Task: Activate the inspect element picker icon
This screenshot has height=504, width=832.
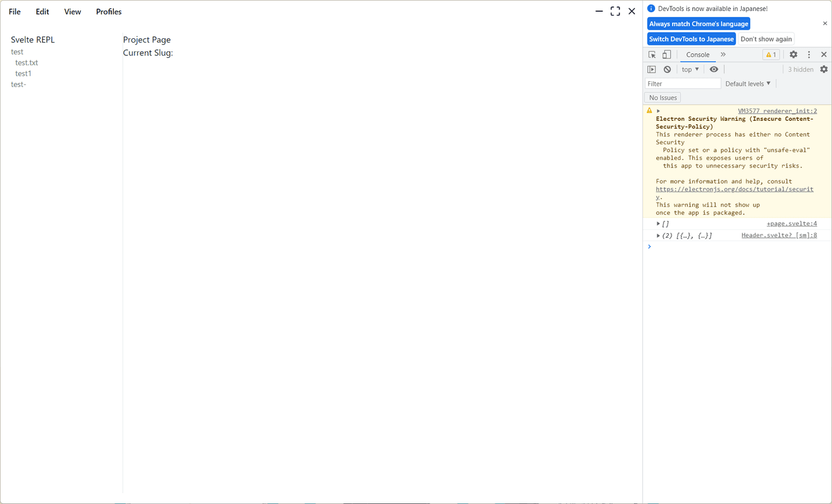Action: coord(652,55)
